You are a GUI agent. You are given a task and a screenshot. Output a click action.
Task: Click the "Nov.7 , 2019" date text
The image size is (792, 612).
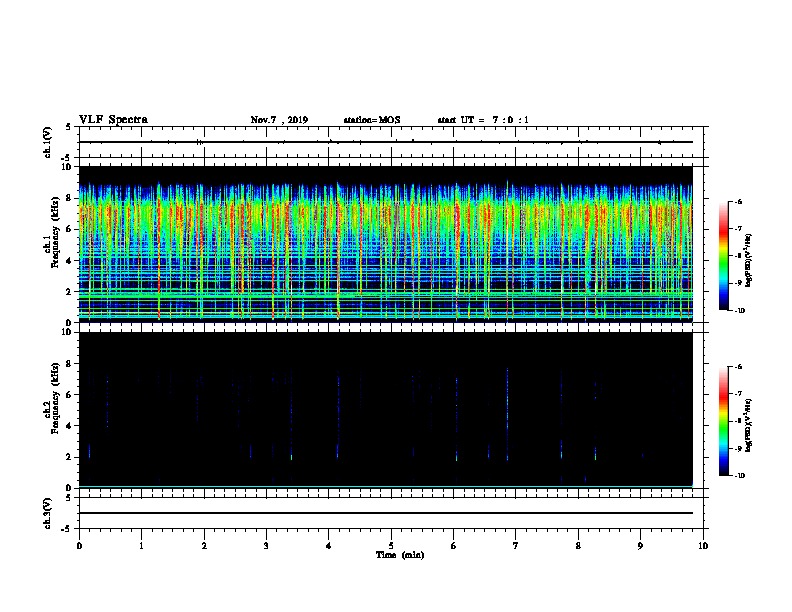click(x=279, y=120)
